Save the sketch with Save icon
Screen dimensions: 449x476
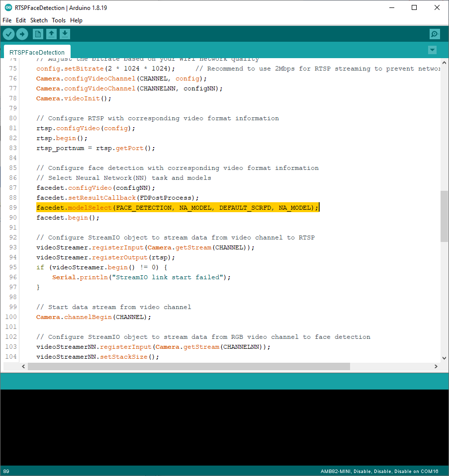point(65,34)
